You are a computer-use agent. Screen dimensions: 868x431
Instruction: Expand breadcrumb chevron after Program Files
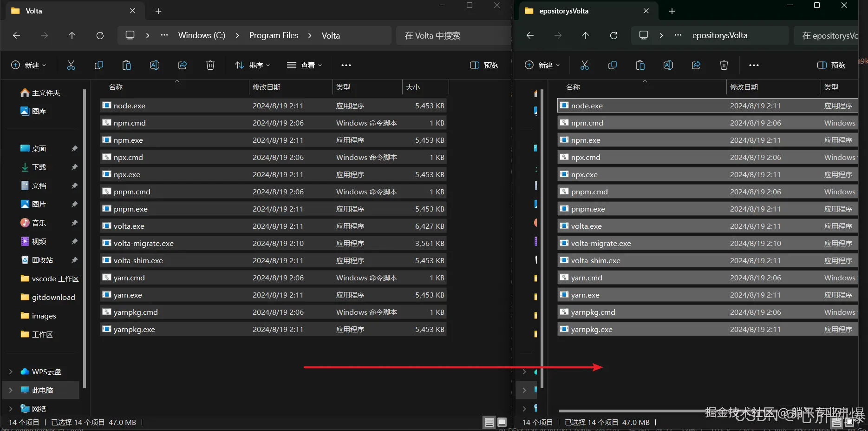click(x=310, y=35)
